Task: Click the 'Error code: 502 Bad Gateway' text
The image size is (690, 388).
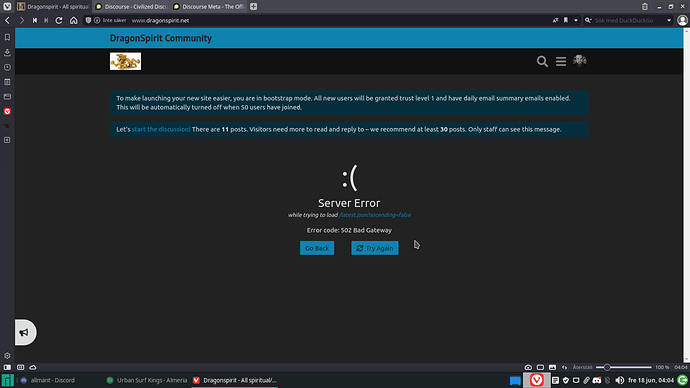Action: (x=349, y=230)
